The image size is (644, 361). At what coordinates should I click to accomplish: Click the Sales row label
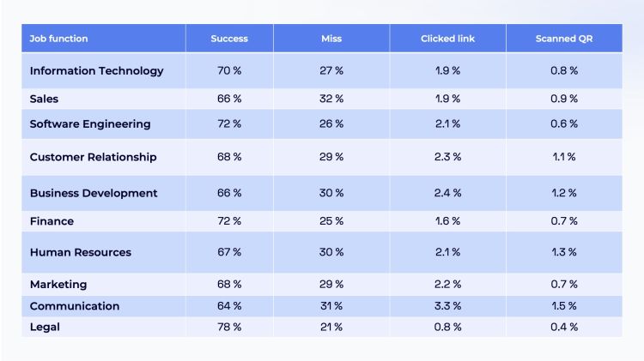(x=44, y=99)
